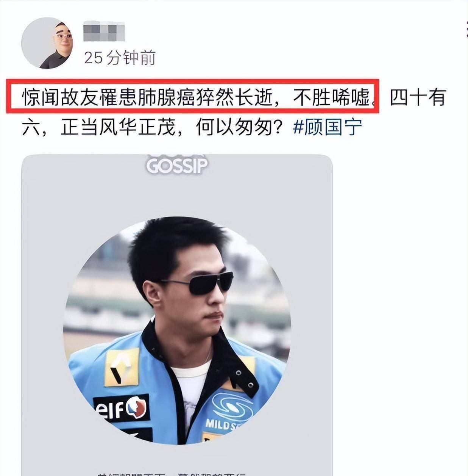
Task: Click the 25分钟前 timestamp
Action: click(x=120, y=58)
